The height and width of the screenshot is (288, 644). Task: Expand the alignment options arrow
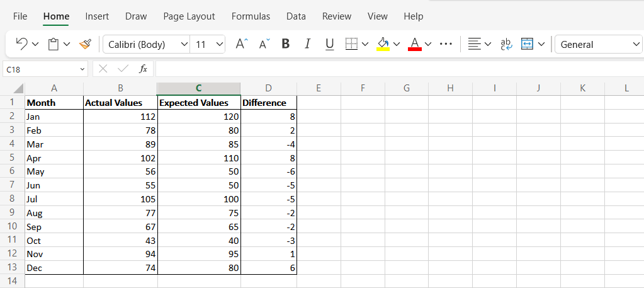(x=488, y=44)
